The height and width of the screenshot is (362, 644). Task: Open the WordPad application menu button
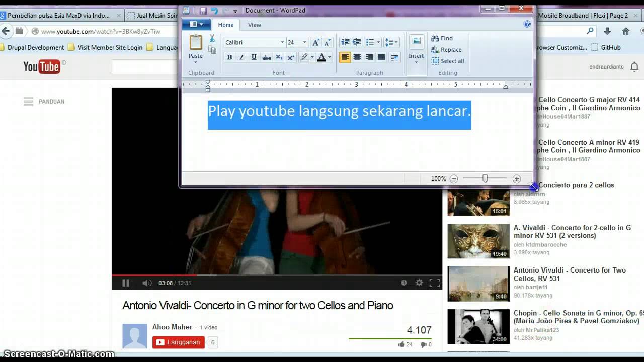click(197, 24)
